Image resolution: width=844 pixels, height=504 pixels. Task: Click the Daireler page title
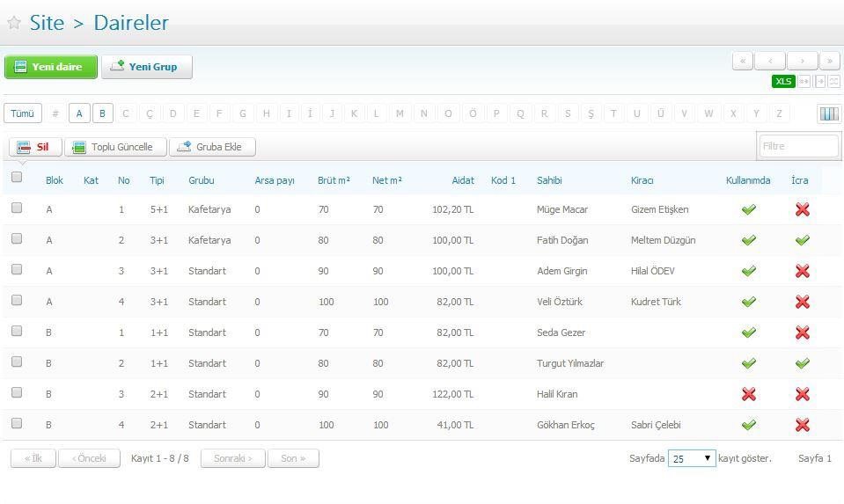[x=131, y=23]
